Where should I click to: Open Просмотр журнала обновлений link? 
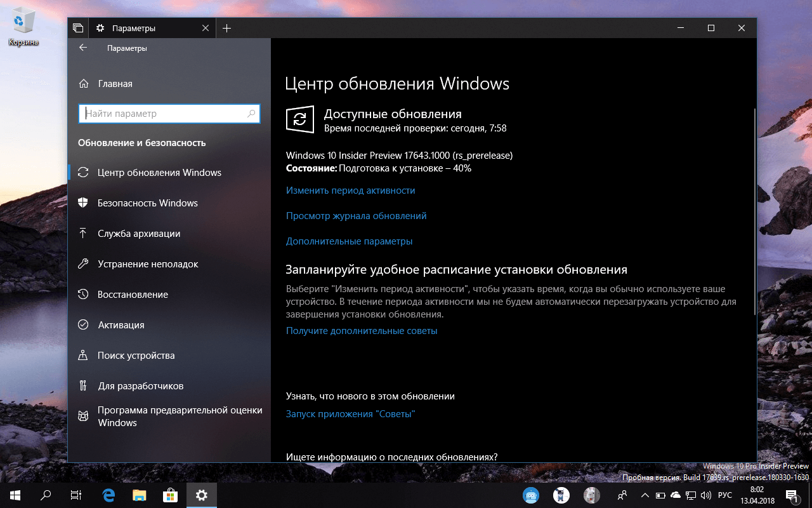[x=356, y=216]
